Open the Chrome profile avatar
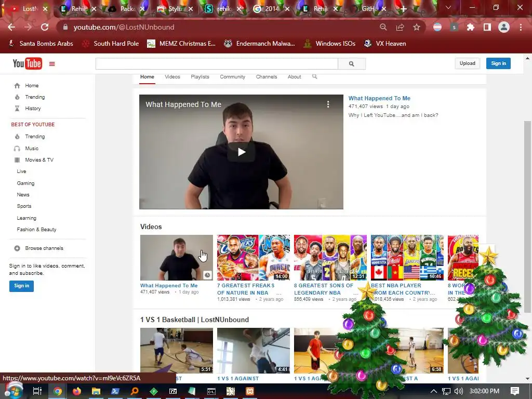This screenshot has width=532, height=399. pos(504,27)
